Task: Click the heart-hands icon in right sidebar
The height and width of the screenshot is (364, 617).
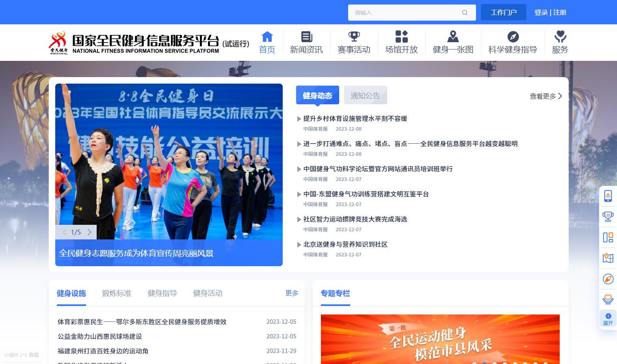Action: [x=608, y=299]
